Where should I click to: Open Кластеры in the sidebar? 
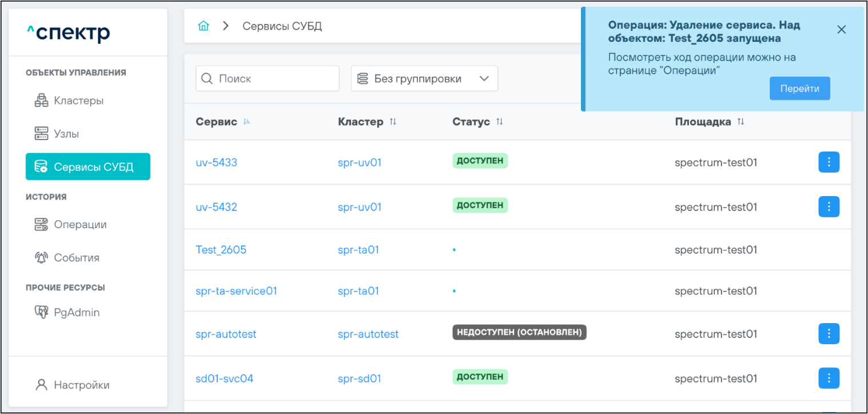coord(78,101)
